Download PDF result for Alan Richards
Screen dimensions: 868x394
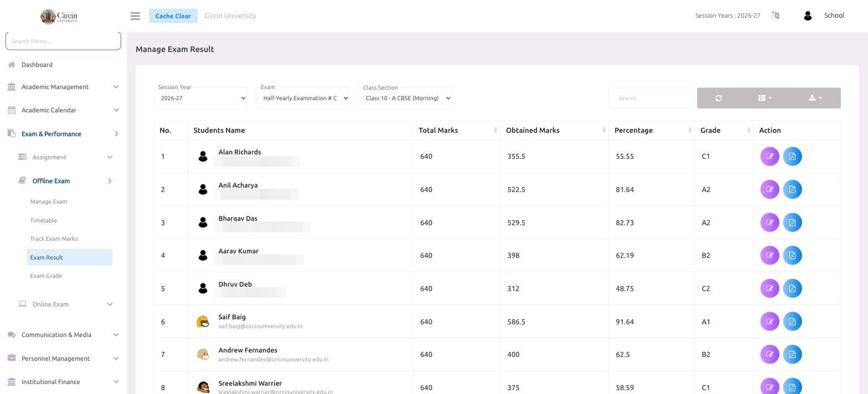click(792, 157)
